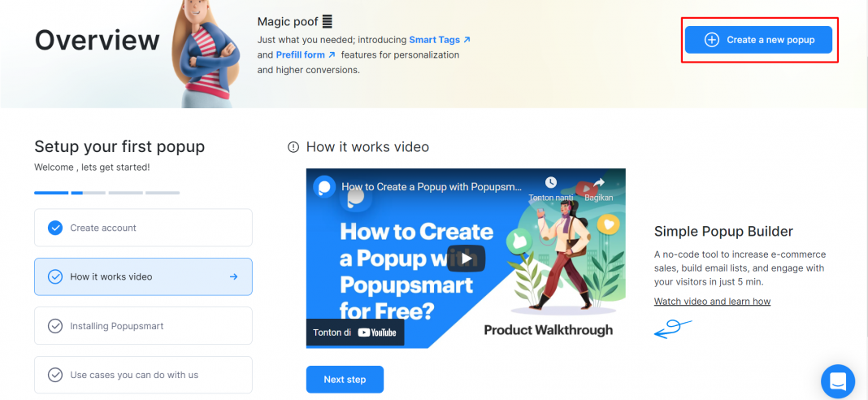Image resolution: width=868 pixels, height=400 pixels.
Task: Follow Watch video and learn how link
Action: tap(713, 302)
